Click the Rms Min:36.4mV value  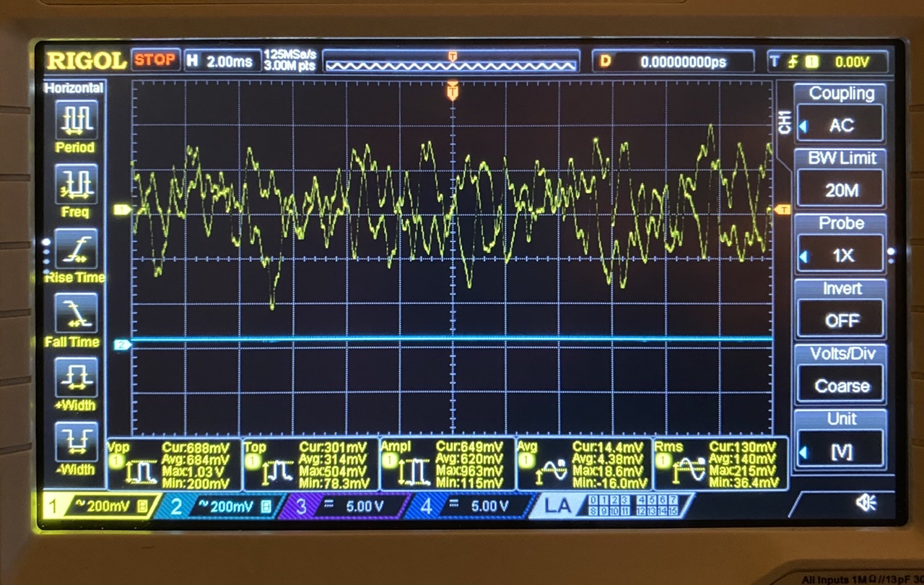(746, 483)
